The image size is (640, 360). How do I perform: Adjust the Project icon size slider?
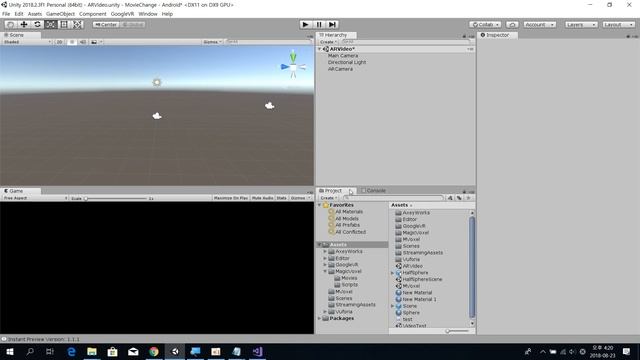tap(458, 331)
